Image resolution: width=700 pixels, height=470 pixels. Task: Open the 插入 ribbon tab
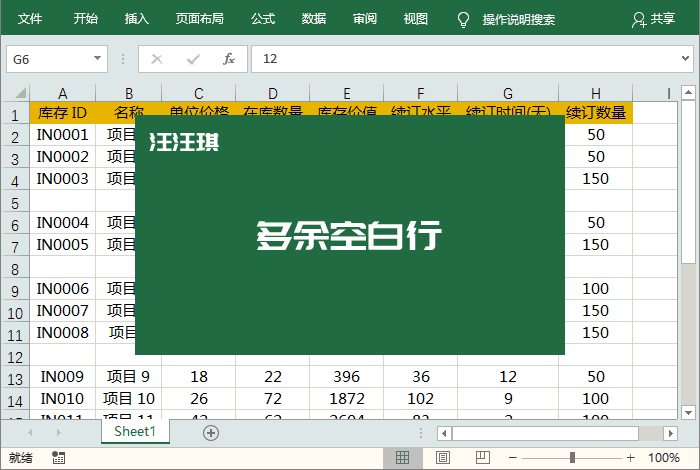(137, 19)
